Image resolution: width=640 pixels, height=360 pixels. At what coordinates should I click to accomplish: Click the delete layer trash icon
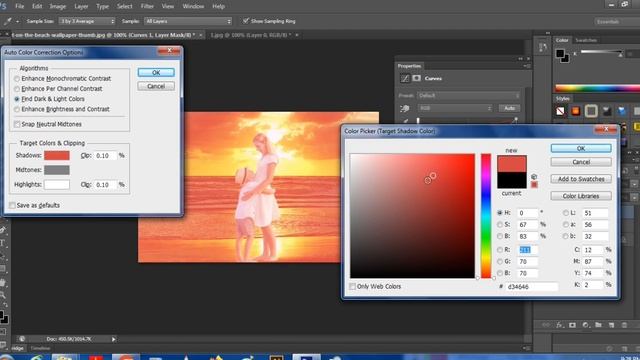point(624,325)
